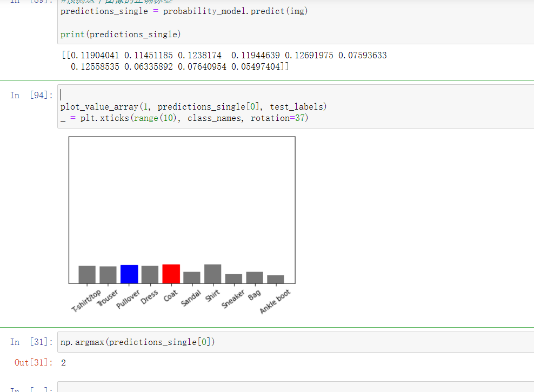Click the Trouser x-axis label

[x=108, y=298]
